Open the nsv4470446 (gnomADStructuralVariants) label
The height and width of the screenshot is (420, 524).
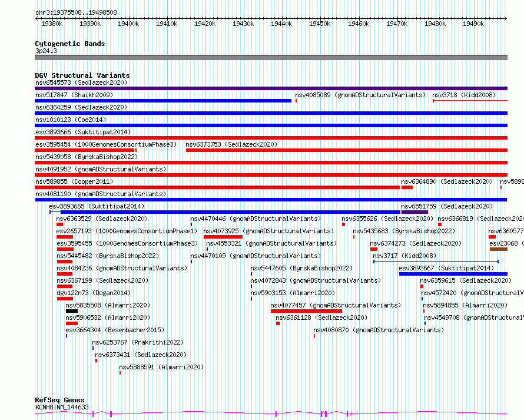256,219
